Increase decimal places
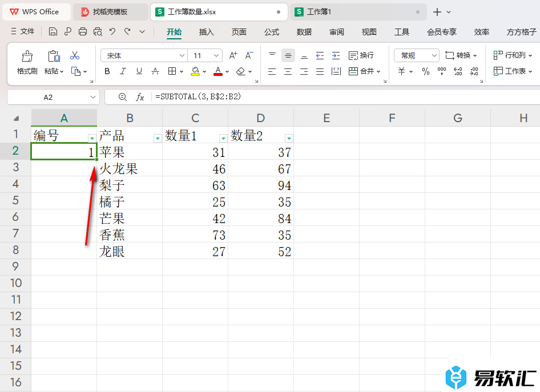 458,71
